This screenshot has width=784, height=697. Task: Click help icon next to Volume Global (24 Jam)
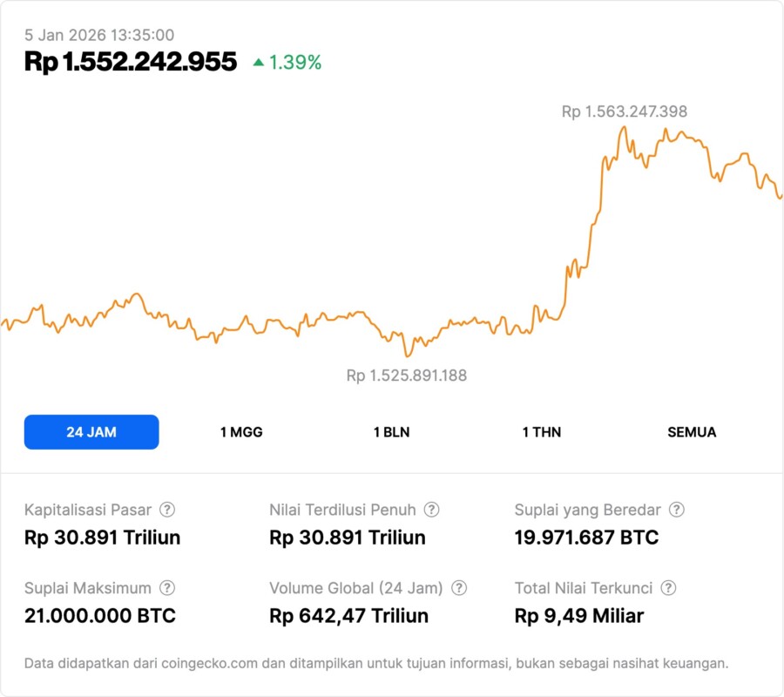(x=459, y=588)
